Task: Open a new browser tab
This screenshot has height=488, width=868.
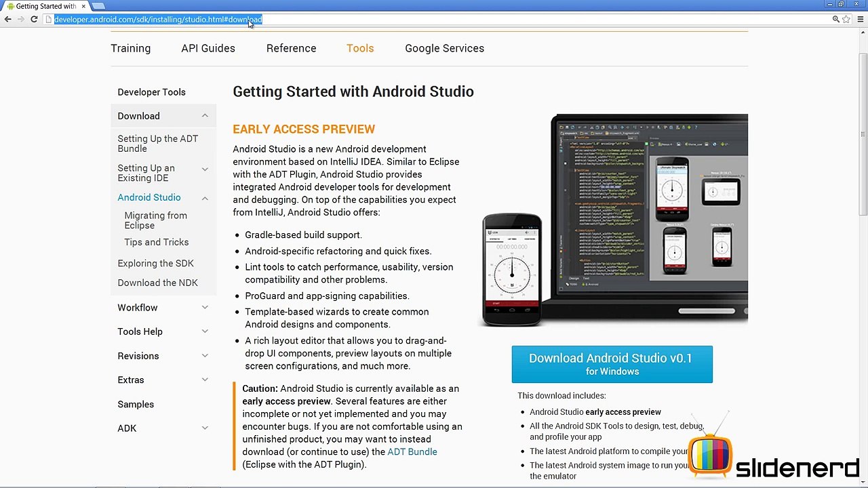Action: pos(98,6)
